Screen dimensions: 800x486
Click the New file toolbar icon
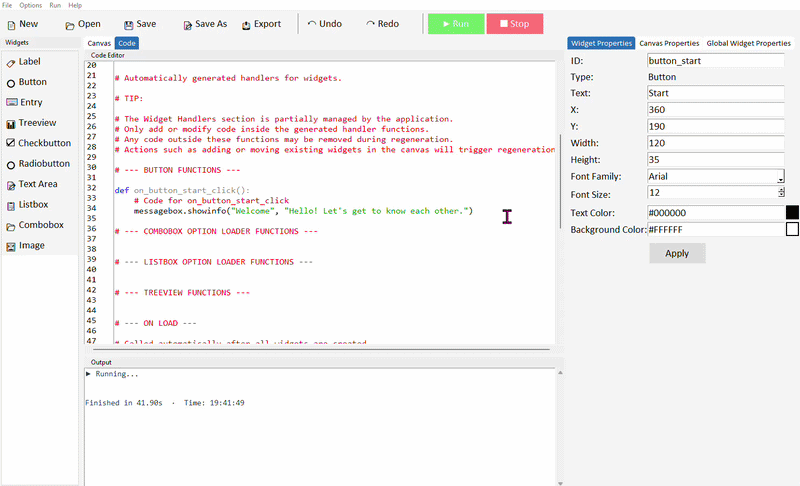pyautogui.click(x=10, y=24)
